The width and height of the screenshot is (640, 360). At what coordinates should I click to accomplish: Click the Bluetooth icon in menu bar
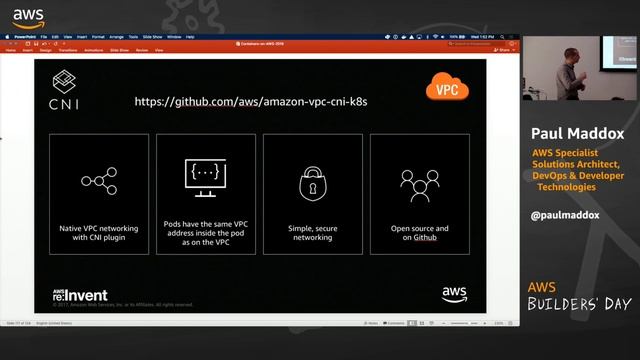(427, 37)
